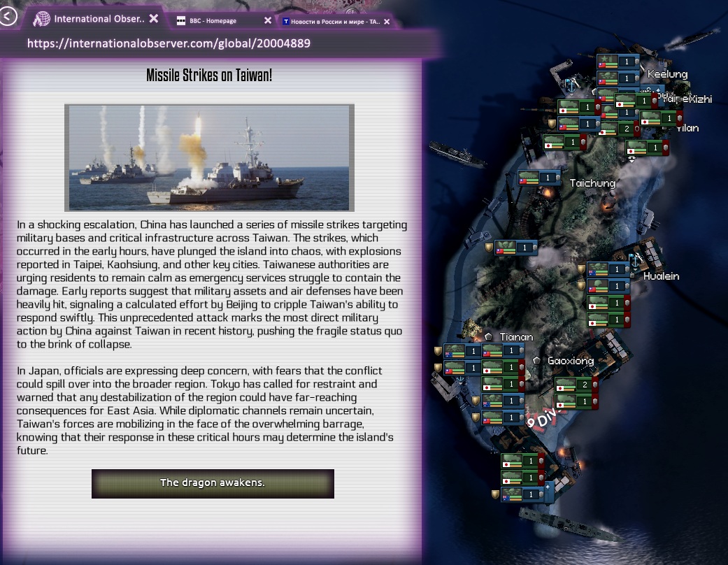Click the blue T icon on the TASS tab
Screen dimensions: 728x565
click(286, 22)
